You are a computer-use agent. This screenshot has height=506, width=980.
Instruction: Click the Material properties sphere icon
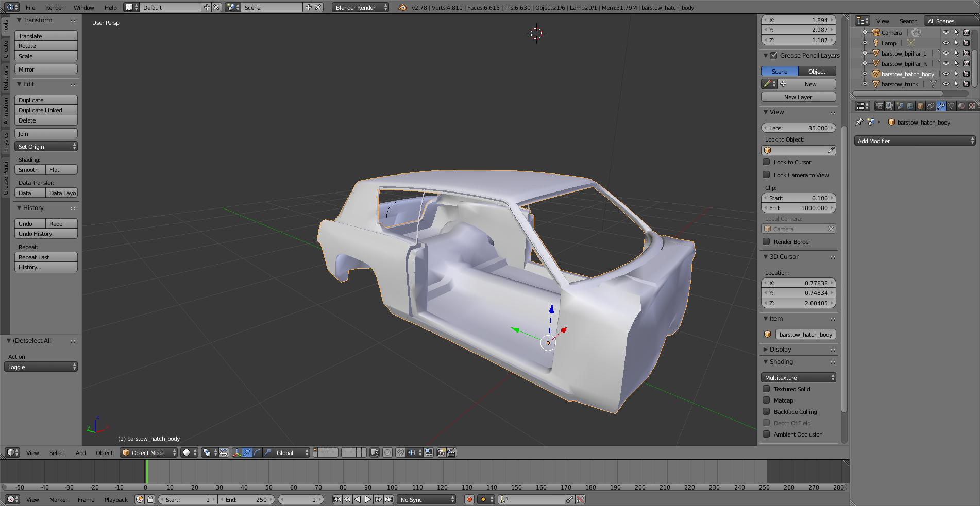click(961, 106)
